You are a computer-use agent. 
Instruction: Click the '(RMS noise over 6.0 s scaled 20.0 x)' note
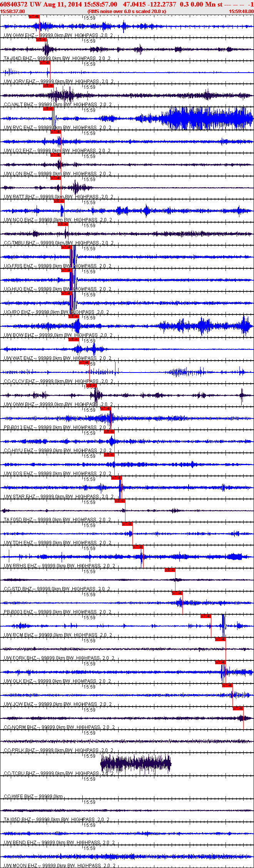(127, 12)
